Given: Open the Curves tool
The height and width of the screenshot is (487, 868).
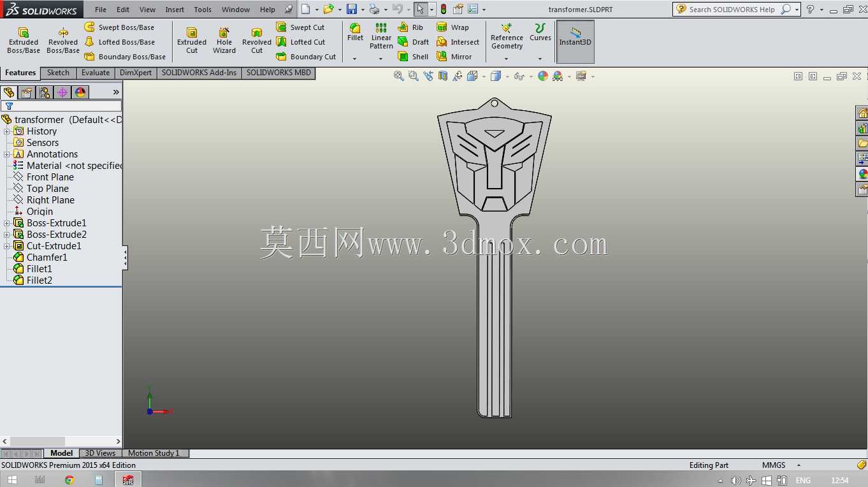Looking at the screenshot, I should coord(540,32).
